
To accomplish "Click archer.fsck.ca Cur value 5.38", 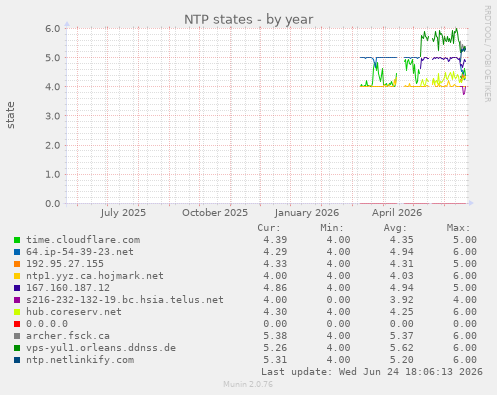I will click(x=275, y=336).
